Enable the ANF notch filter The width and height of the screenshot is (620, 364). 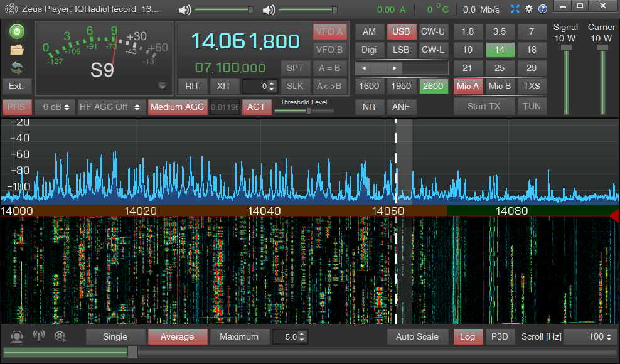click(401, 107)
